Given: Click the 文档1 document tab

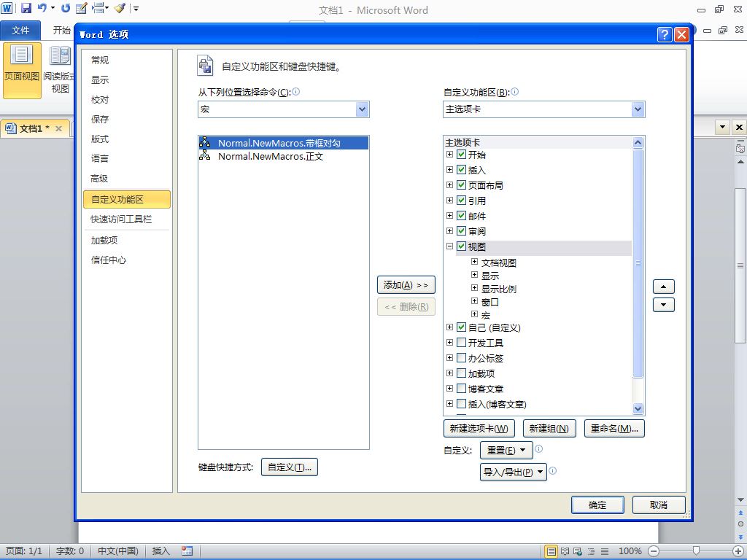Looking at the screenshot, I should pyautogui.click(x=34, y=128).
